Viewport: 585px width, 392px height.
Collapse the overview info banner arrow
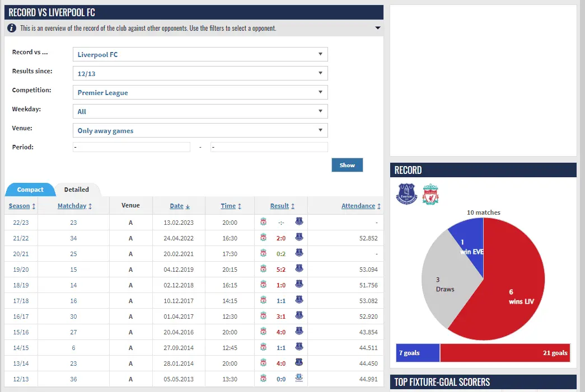378,28
